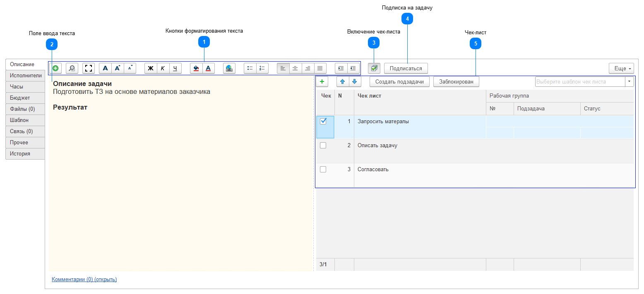Click the magnifier search icon

[x=72, y=68]
